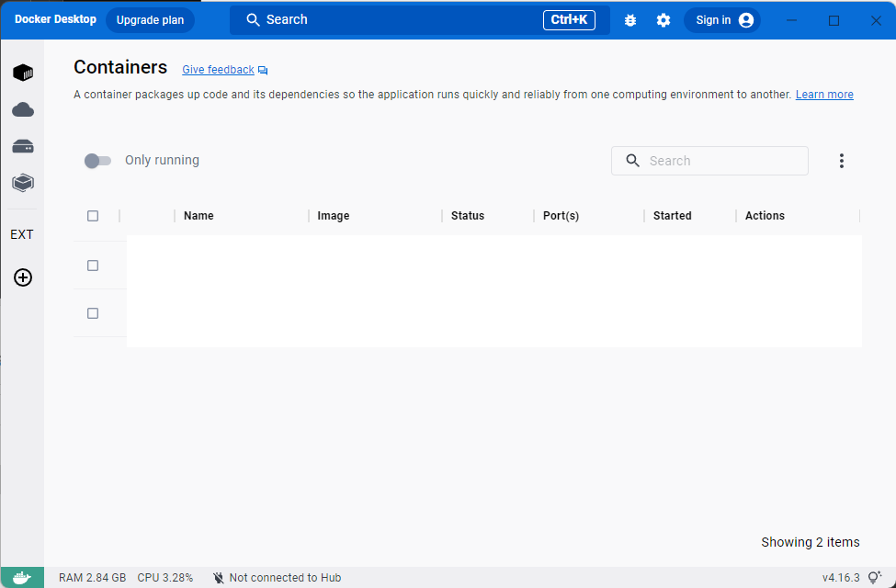This screenshot has width=896, height=588.
Task: Minimize the Docker Desktop window
Action: click(791, 20)
